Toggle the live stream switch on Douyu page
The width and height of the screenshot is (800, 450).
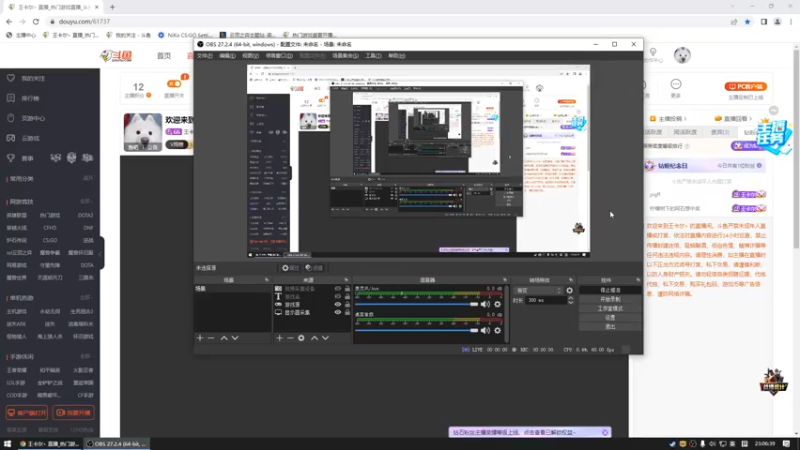[173, 84]
